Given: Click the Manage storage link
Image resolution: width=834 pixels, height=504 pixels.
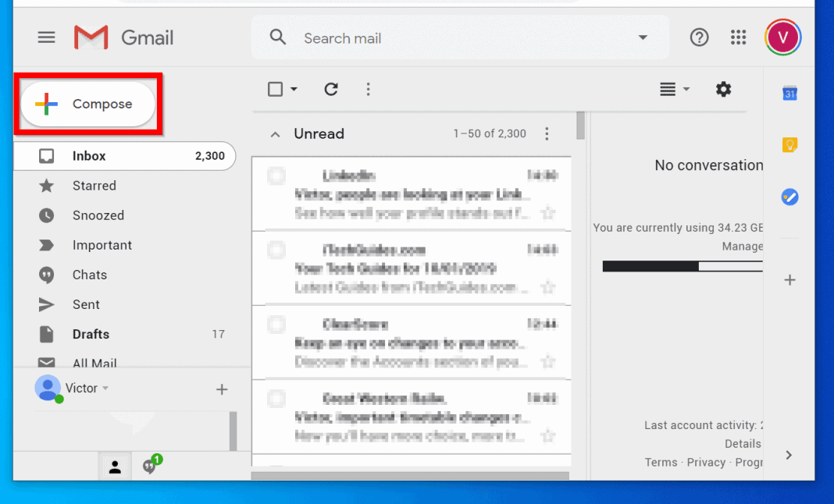Looking at the screenshot, I should click(x=742, y=247).
